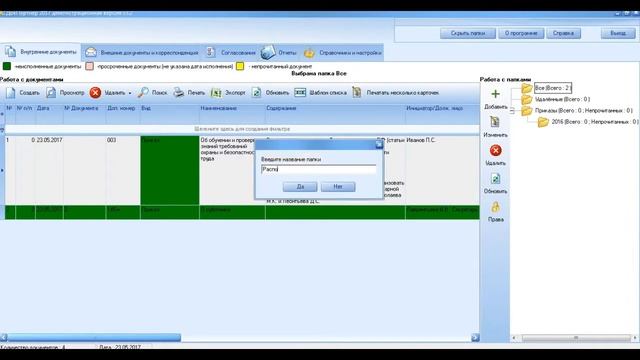Image resolution: width=640 pixels, height=360 pixels.
Task: Click the Наименование column header
Action: pyautogui.click(x=232, y=114)
